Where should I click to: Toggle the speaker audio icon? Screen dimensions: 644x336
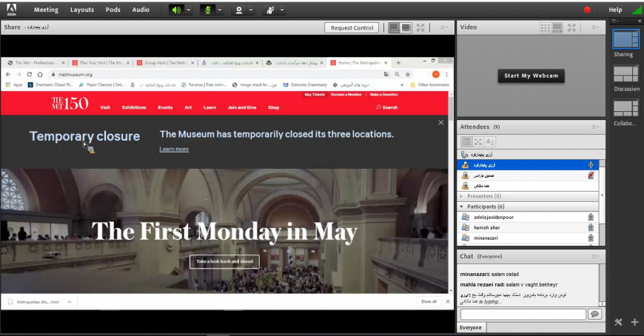click(x=175, y=10)
